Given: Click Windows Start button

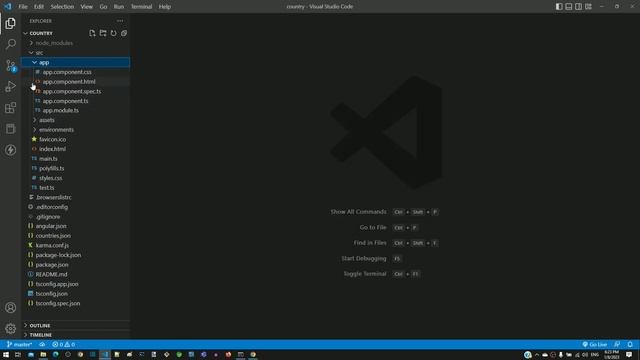Looking at the screenshot, I should pos(6,355).
